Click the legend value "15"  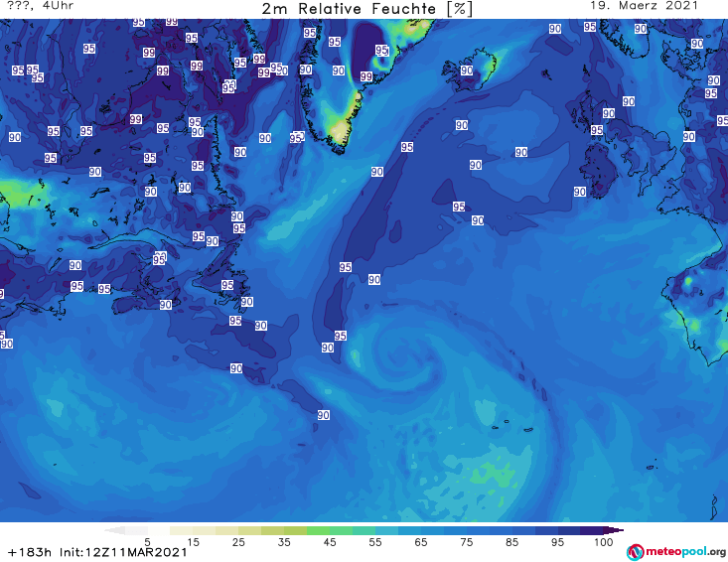click(x=193, y=542)
